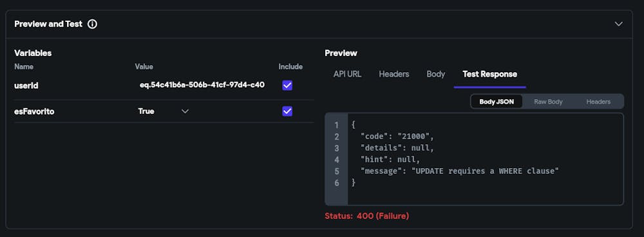Click the dropdown arrow next to True
The width and height of the screenshot is (644, 237).
185,111
